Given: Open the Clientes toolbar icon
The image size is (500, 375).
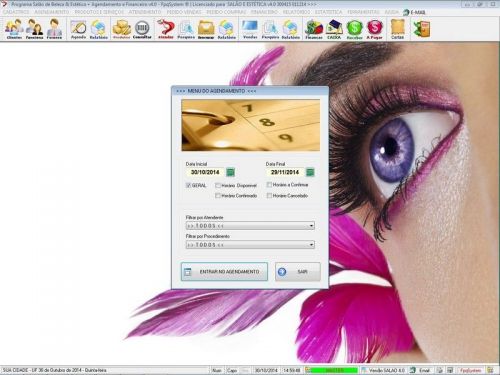Looking at the screenshot, I should [14, 29].
